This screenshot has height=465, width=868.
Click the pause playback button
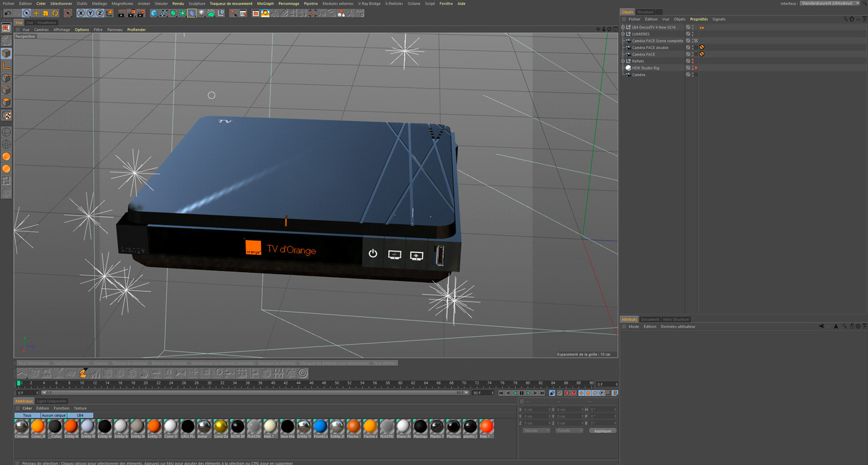(x=521, y=393)
